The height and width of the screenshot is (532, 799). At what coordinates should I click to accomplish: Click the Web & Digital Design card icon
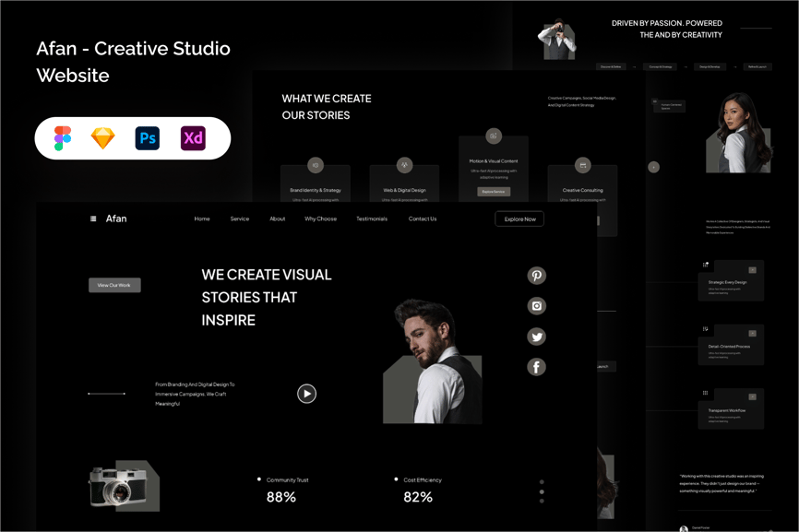tap(404, 165)
